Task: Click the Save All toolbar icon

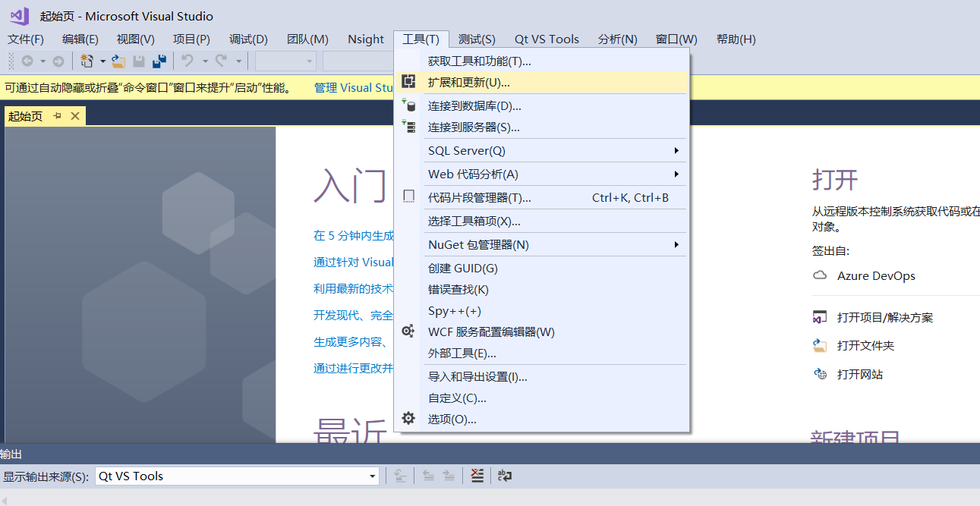Action: [x=159, y=61]
